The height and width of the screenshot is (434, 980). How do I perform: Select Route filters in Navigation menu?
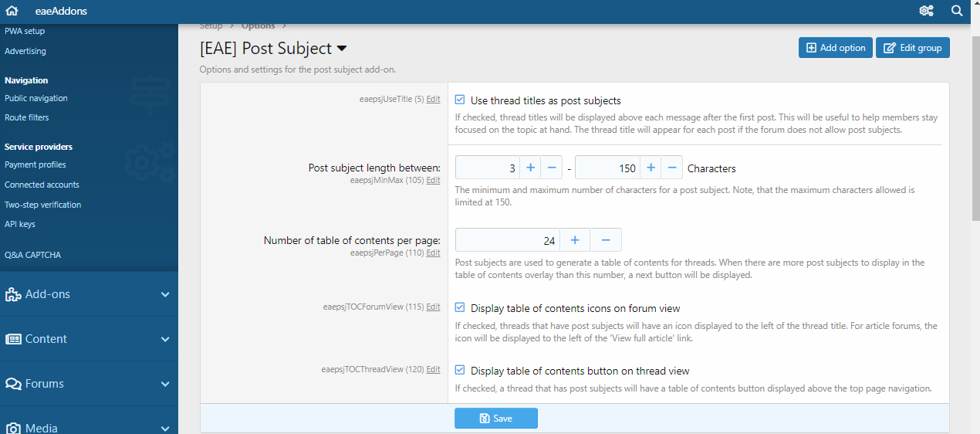[x=27, y=117]
